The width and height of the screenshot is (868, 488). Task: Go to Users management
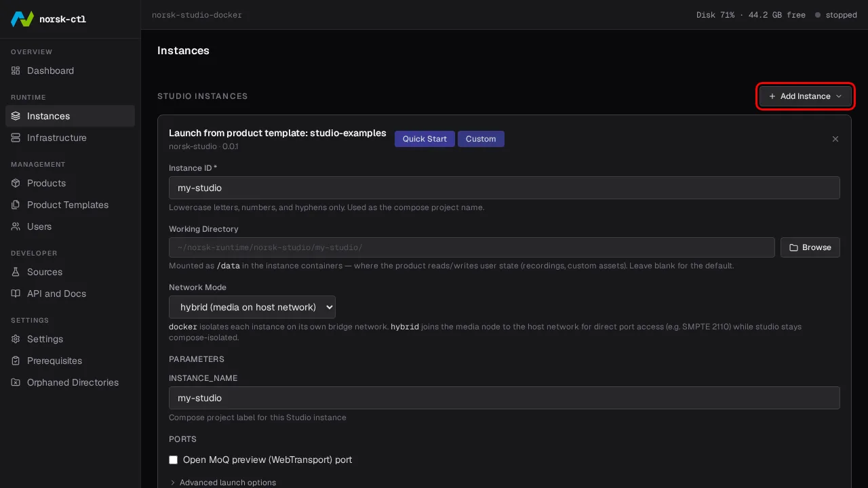click(70, 226)
